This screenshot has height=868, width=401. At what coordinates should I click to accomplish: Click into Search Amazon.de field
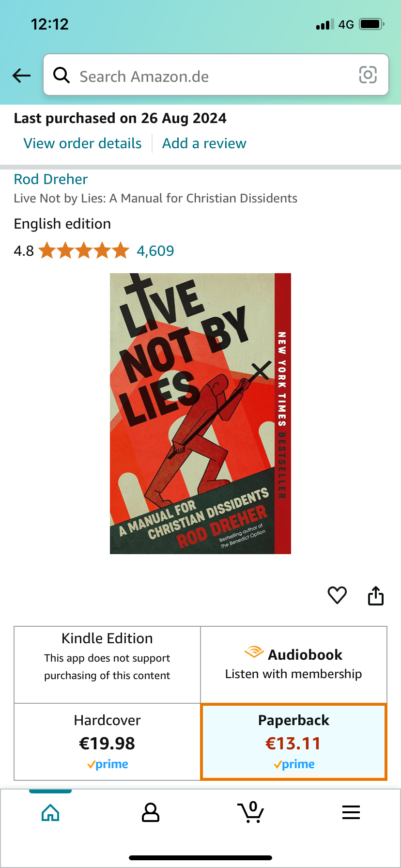click(216, 75)
